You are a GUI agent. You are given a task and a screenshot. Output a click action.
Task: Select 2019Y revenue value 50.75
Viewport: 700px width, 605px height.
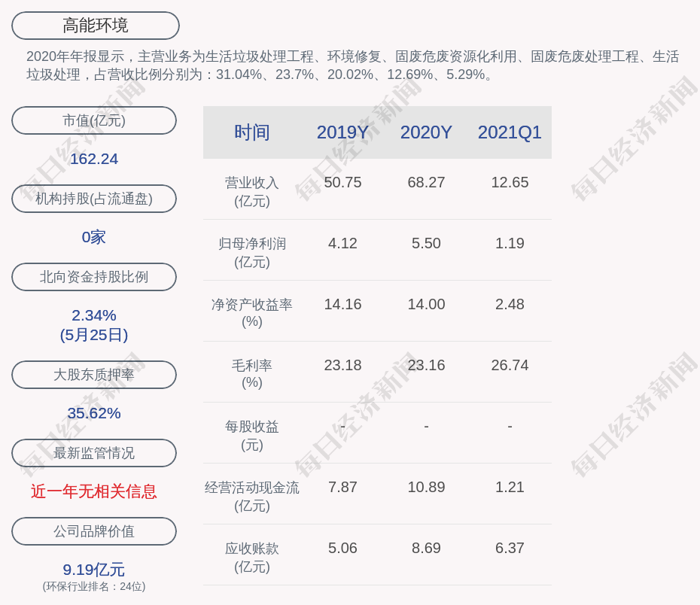coord(342,182)
